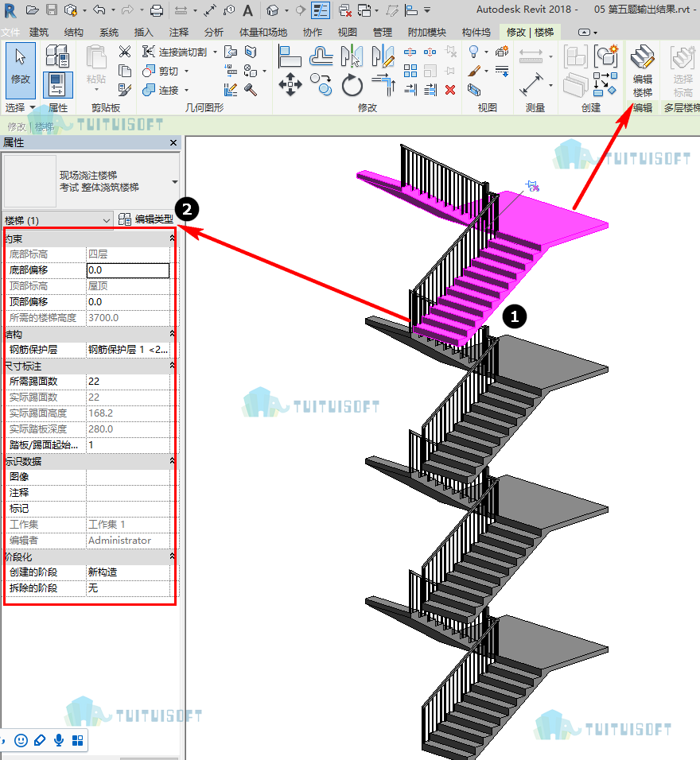
Task: Click the smiley emoji icon in input toolbar
Action: click(x=21, y=740)
